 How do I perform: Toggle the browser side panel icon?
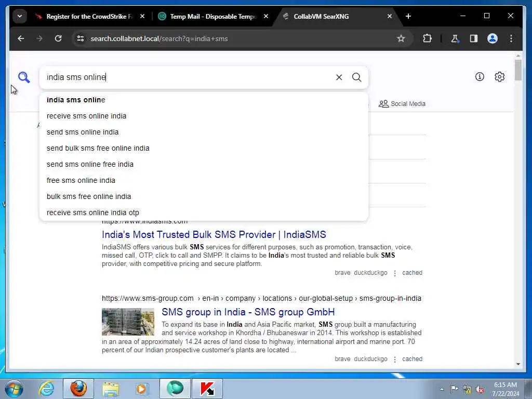pyautogui.click(x=474, y=38)
